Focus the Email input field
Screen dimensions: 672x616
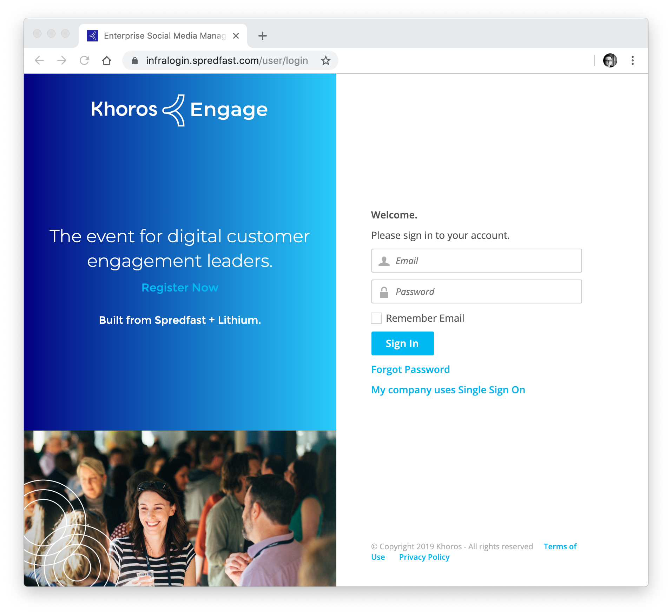click(476, 261)
